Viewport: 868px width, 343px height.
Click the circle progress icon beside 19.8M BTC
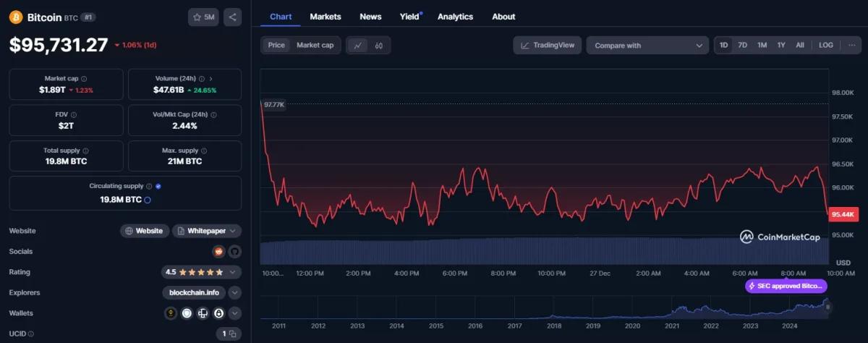click(x=148, y=199)
